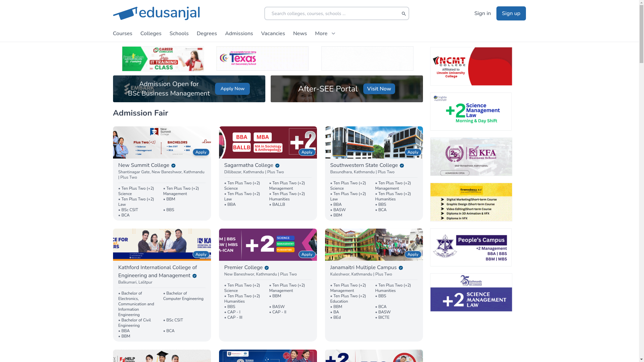644x362 pixels.
Task: Open the Colleges menu item
Action: pos(151,34)
